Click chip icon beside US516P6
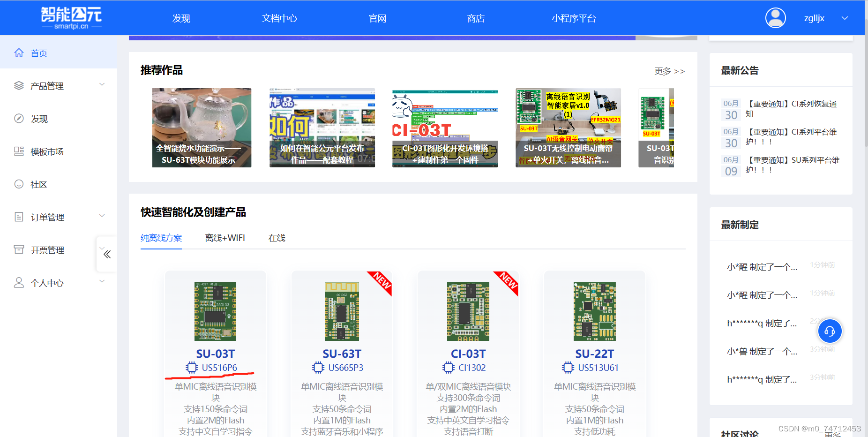 click(x=192, y=368)
